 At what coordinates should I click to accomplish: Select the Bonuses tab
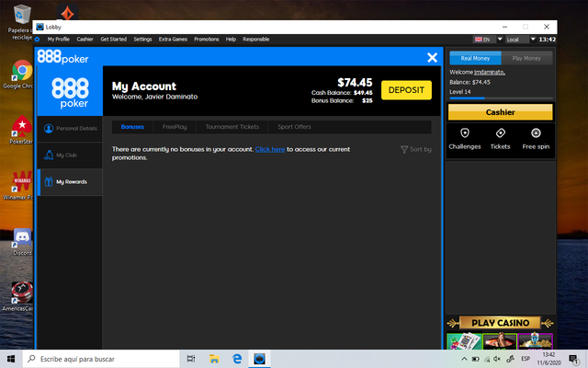132,127
